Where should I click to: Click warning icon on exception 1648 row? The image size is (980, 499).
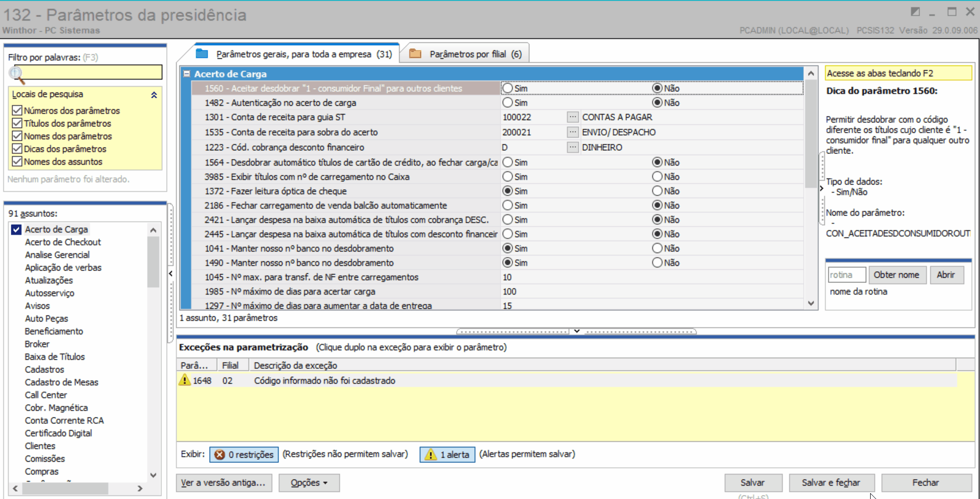184,380
